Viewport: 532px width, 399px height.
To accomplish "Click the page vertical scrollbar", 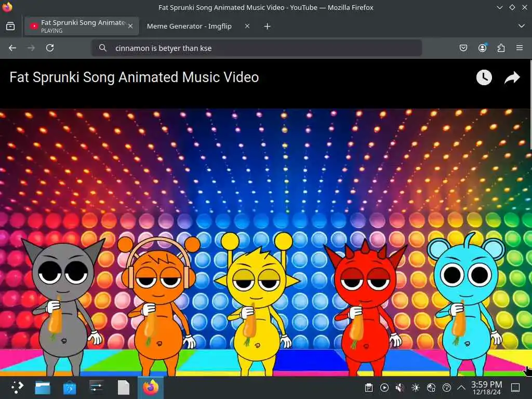I will pos(530,105).
